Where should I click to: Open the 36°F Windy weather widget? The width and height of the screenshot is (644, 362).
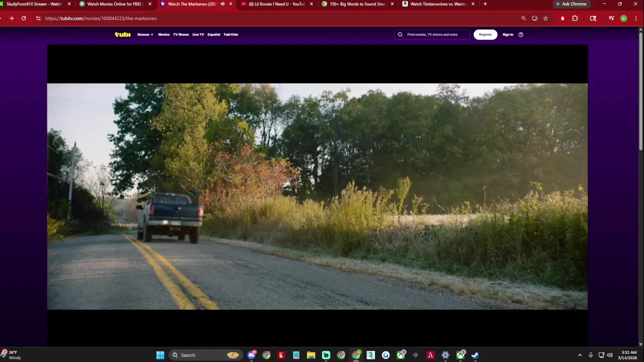12,355
